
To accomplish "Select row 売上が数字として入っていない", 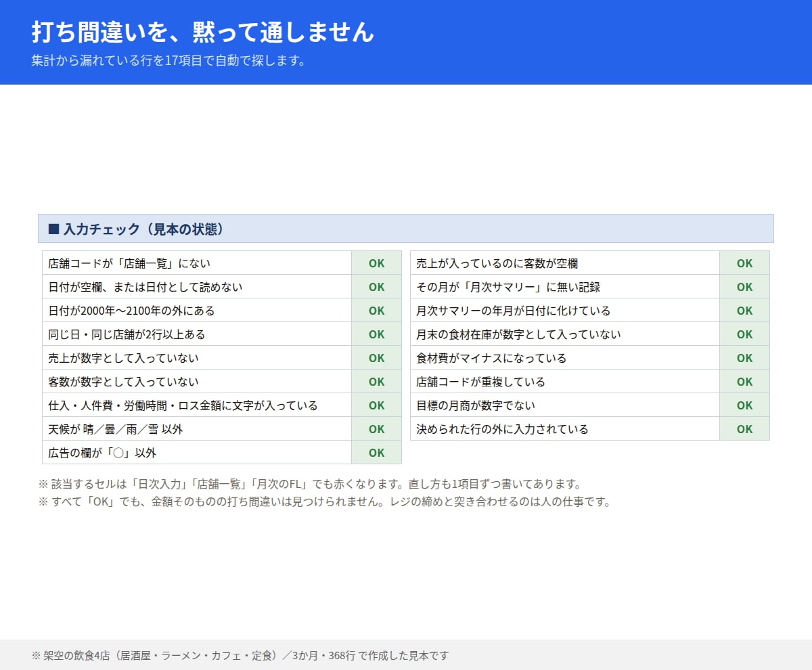I will click(x=222, y=358).
